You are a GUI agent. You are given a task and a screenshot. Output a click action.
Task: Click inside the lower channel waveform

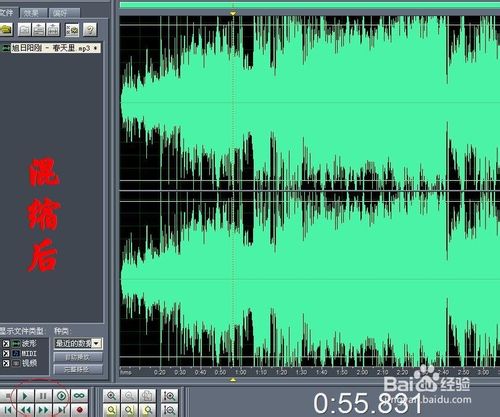pyautogui.click(x=310, y=279)
